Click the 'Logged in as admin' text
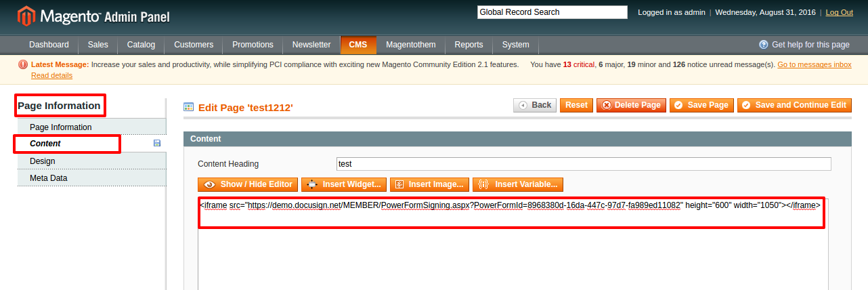This screenshot has width=868, height=290. pyautogui.click(x=671, y=12)
